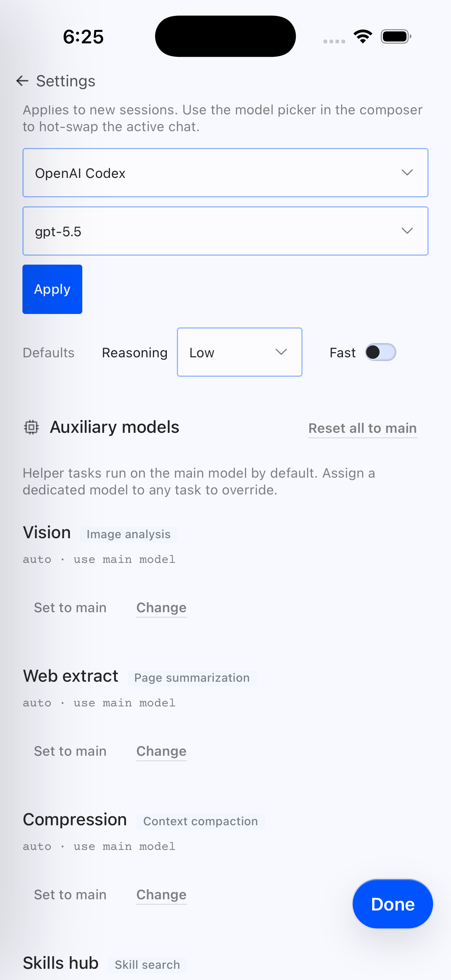
Task: Open the OpenAI Codex provider dropdown
Action: pos(225,173)
